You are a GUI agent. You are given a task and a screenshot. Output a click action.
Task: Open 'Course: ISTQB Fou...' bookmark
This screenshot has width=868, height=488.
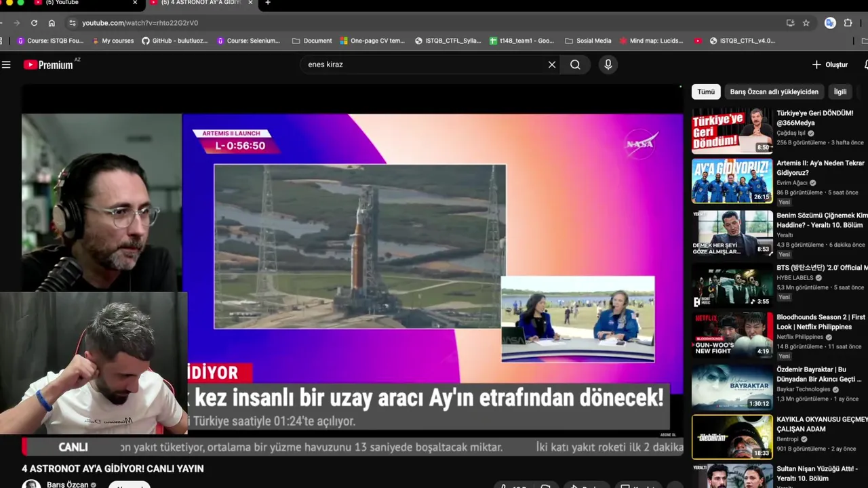[x=50, y=41]
